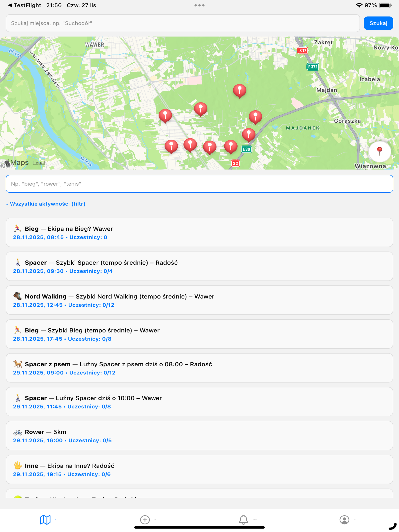Click the Góraszka label on map
The width and height of the screenshot is (399, 532).
pos(347,121)
